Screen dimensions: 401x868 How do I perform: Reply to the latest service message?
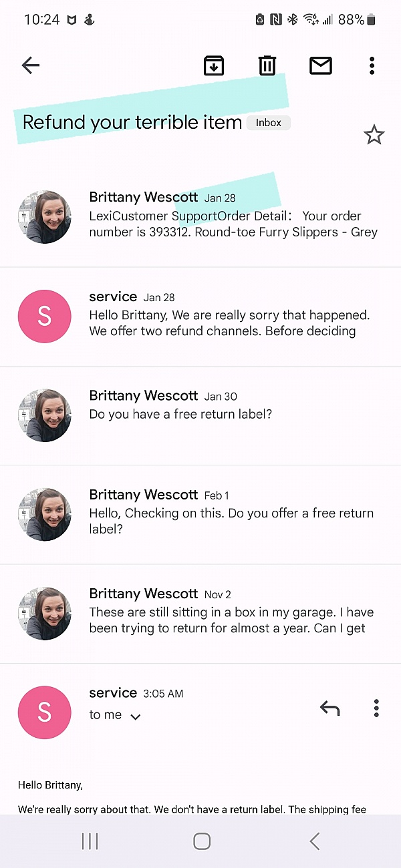[329, 708]
